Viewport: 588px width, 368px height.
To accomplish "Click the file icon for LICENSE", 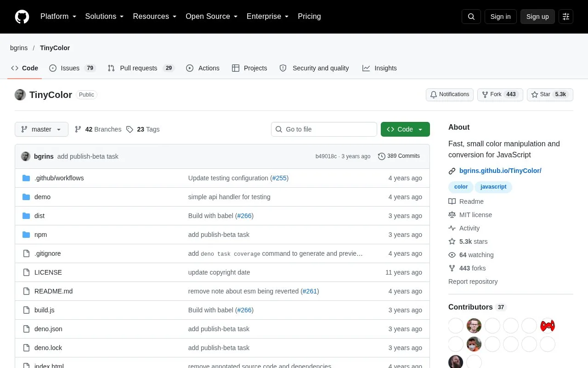I will pos(26,272).
